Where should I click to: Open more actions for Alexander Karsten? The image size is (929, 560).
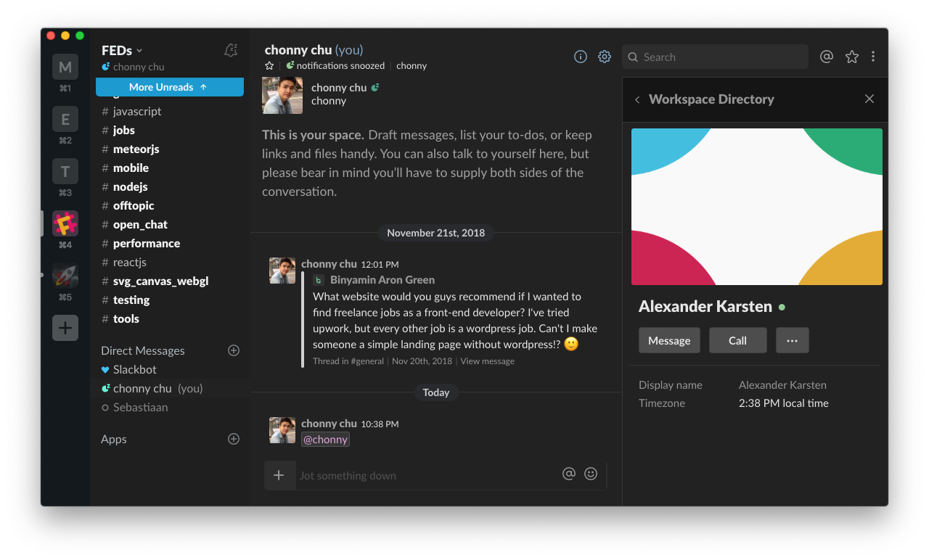pyautogui.click(x=793, y=340)
